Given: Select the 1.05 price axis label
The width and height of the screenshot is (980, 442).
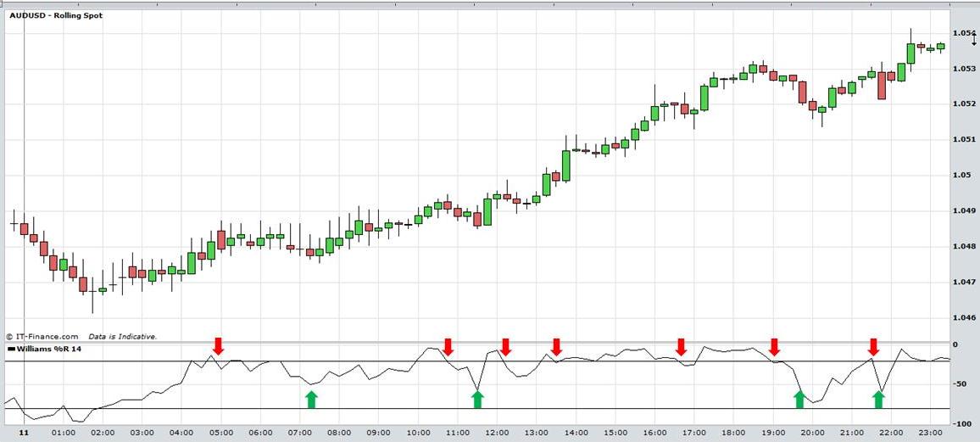Looking at the screenshot, I should (x=961, y=175).
